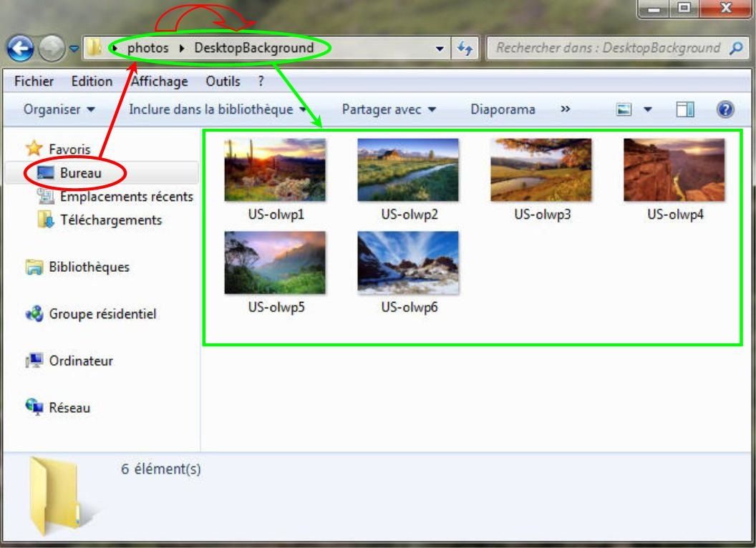756x548 pixels.
Task: Click the Groupe résidentiel icon
Action: click(x=34, y=314)
